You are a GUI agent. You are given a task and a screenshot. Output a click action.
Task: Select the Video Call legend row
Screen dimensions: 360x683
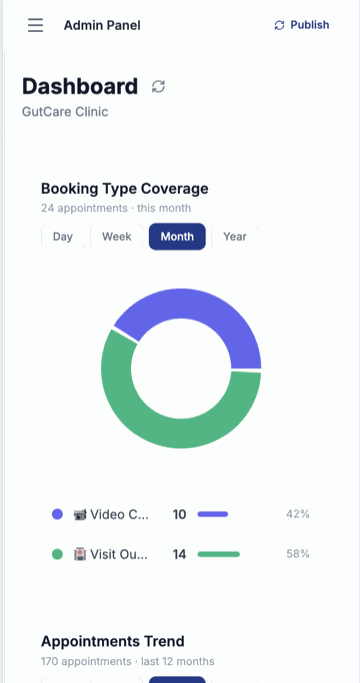tap(181, 514)
